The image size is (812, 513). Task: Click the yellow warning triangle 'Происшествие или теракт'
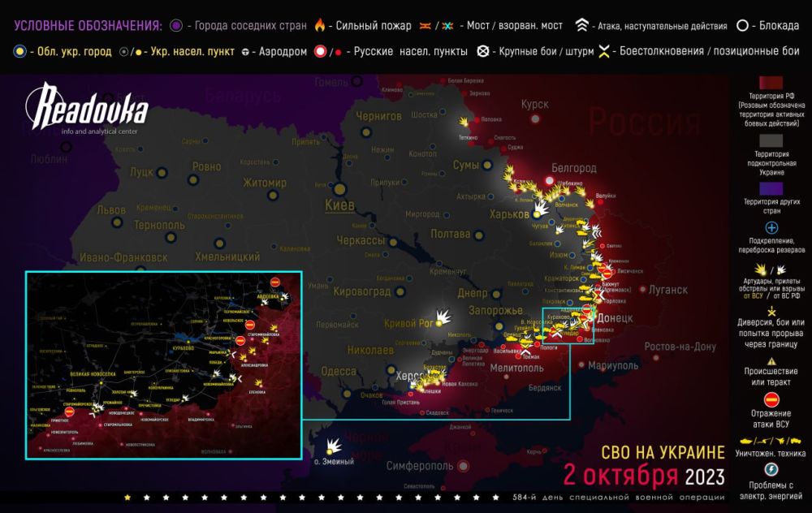(771, 361)
